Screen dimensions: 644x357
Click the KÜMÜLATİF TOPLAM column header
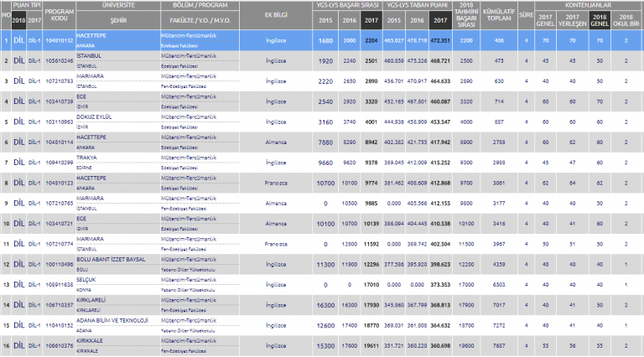[x=498, y=15]
